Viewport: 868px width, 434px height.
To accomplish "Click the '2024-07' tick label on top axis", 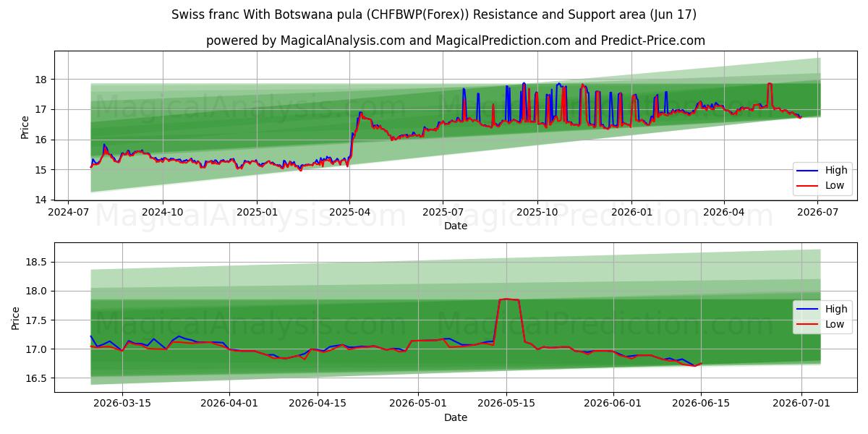I will [68, 213].
